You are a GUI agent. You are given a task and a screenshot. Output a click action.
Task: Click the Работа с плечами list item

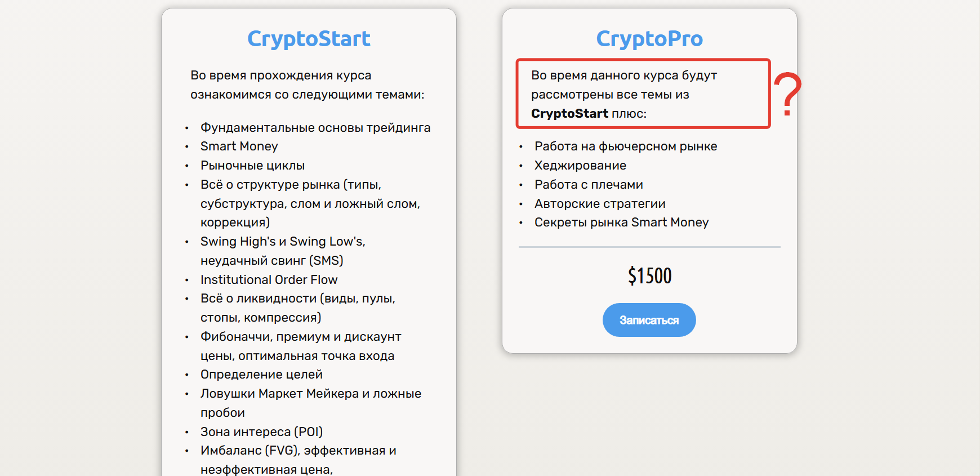pyautogui.click(x=589, y=185)
